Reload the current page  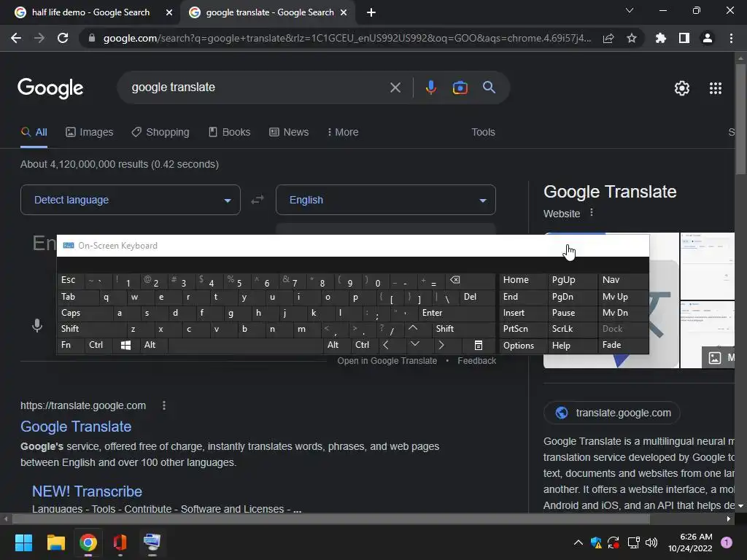tap(63, 38)
